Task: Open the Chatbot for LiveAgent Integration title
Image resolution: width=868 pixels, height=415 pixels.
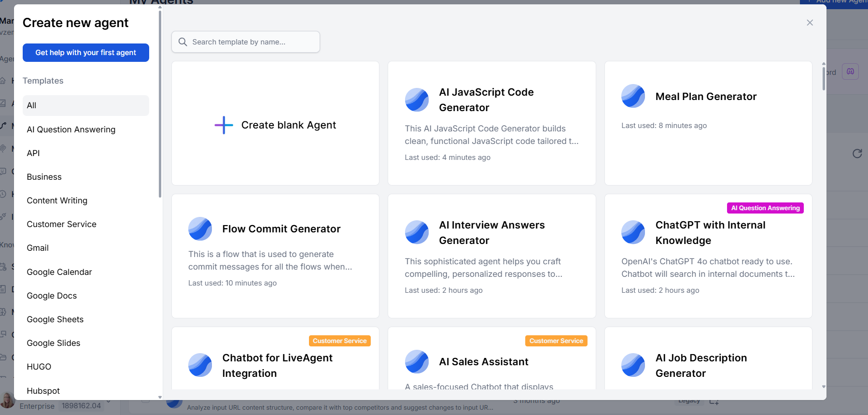Action: coord(277,366)
